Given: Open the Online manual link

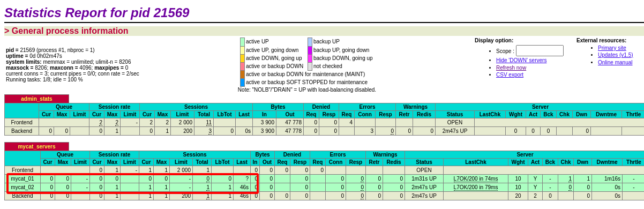Looking at the screenshot, I should (615, 62).
